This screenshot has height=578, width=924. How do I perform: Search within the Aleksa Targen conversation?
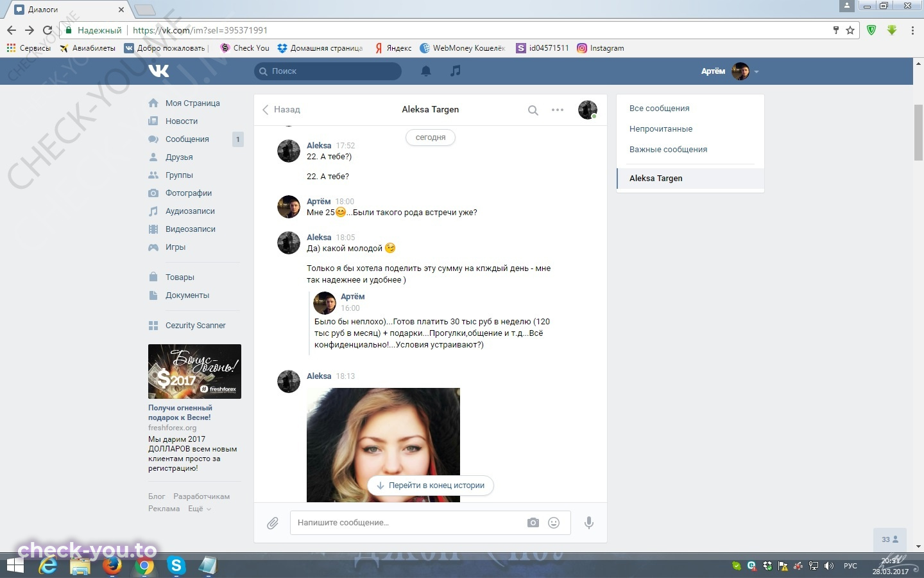533,110
